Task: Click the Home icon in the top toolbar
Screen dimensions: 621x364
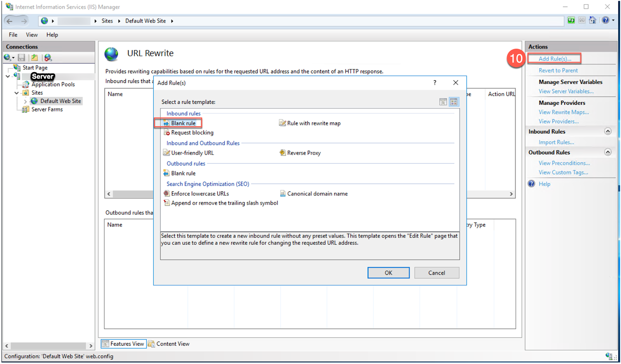Action: (592, 20)
